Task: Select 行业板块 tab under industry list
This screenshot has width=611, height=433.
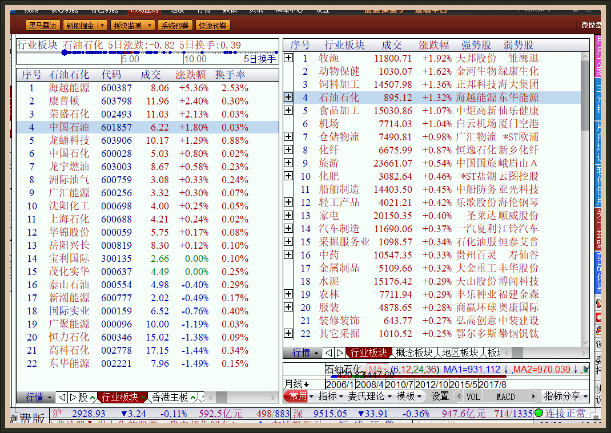Action: pos(368,353)
